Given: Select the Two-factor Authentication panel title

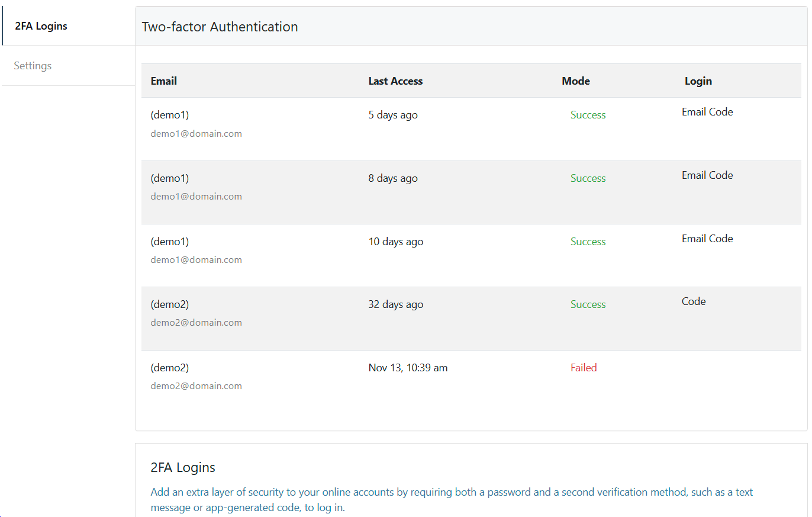Looking at the screenshot, I should coord(220,27).
